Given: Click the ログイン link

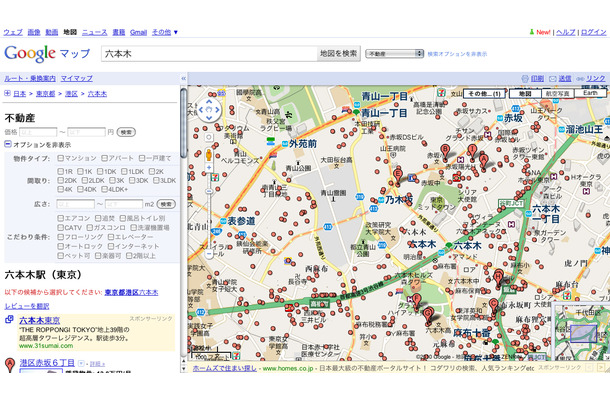Looking at the screenshot, I should [593, 32].
